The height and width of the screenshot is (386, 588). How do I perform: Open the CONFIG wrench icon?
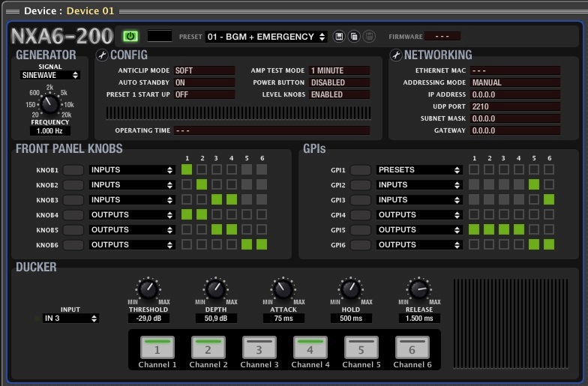[x=101, y=55]
